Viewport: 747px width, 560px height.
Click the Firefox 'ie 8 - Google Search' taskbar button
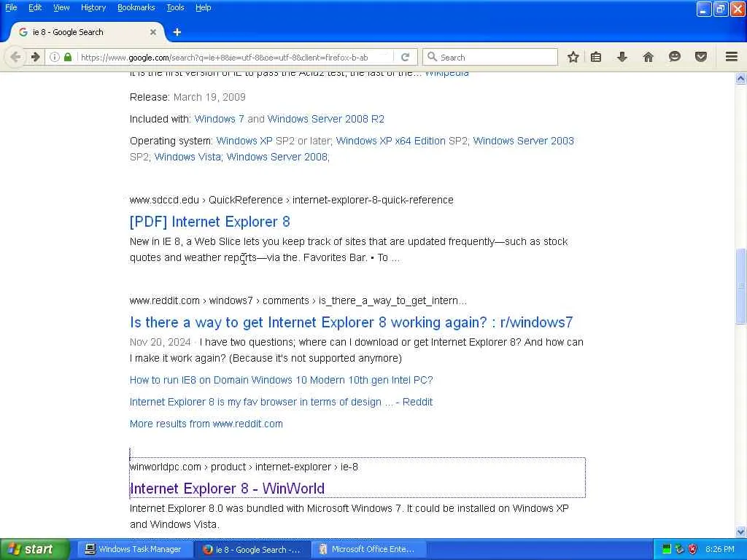(252, 549)
